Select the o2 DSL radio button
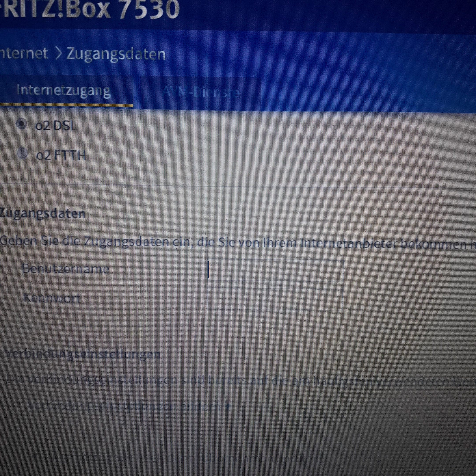This screenshot has width=476, height=476. pyautogui.click(x=22, y=124)
